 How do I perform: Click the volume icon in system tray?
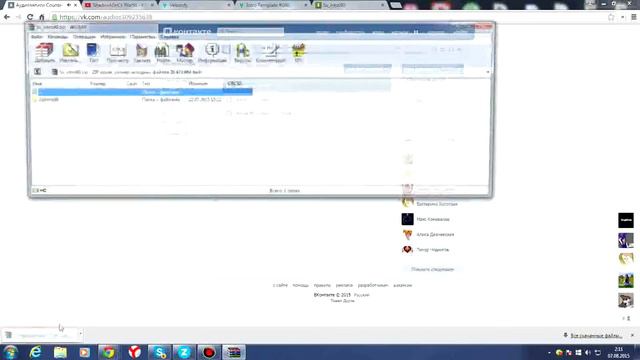pyautogui.click(x=588, y=352)
